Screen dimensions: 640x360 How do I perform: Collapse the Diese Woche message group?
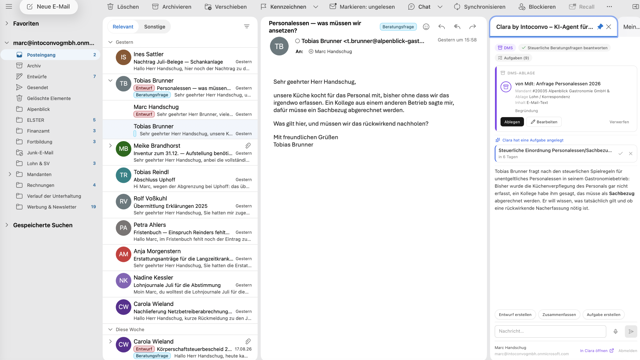pyautogui.click(x=110, y=329)
